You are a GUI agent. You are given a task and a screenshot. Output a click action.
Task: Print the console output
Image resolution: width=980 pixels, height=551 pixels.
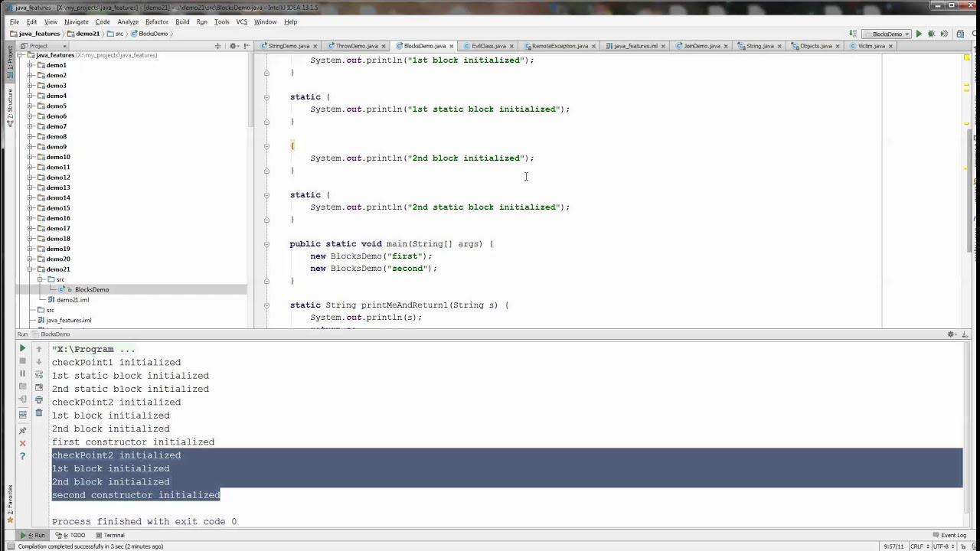(x=39, y=399)
